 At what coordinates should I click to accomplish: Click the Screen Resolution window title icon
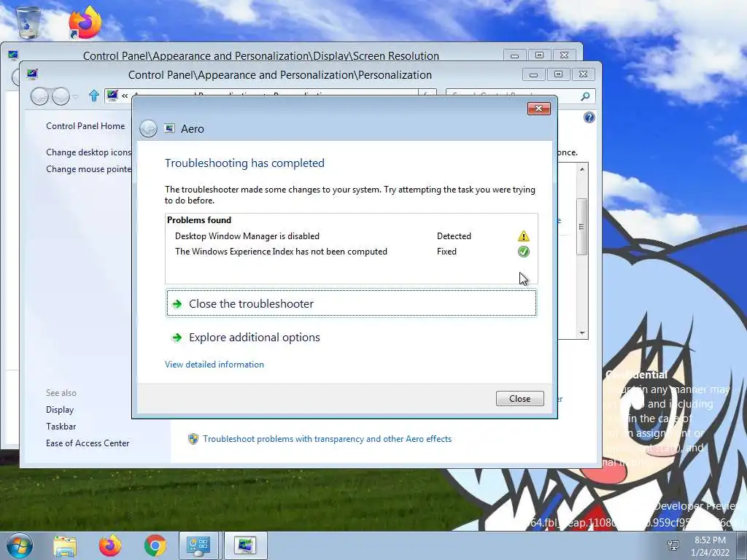[x=13, y=55]
